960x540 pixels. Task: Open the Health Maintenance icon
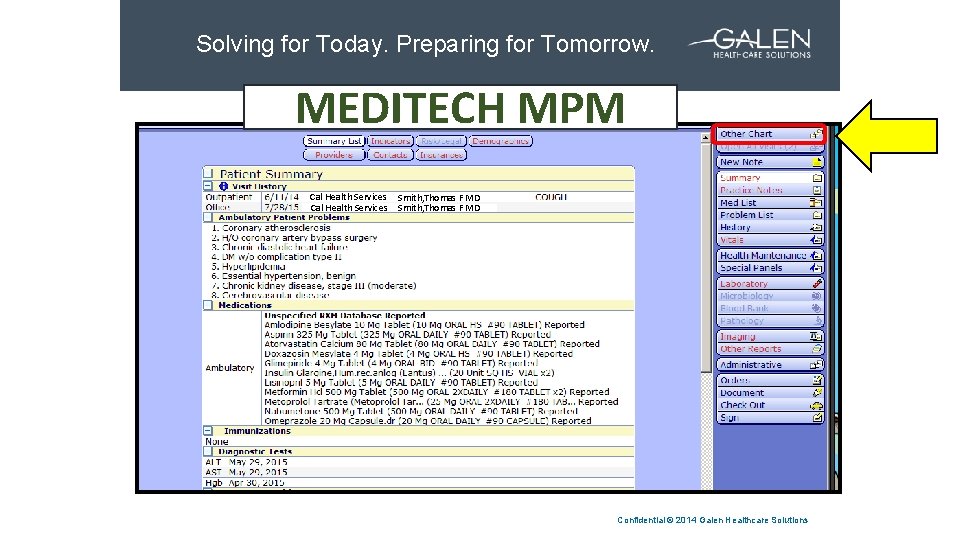tap(817, 255)
